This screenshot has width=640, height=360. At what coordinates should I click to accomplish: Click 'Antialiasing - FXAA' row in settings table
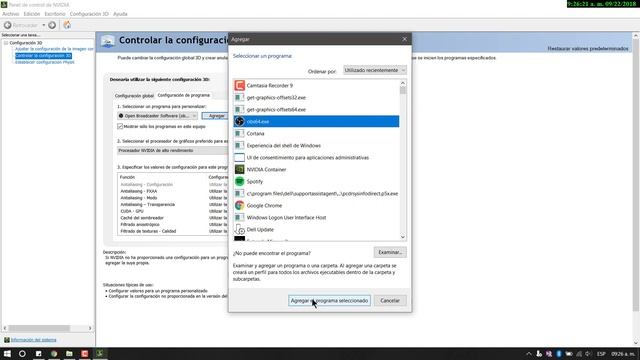pos(173,191)
